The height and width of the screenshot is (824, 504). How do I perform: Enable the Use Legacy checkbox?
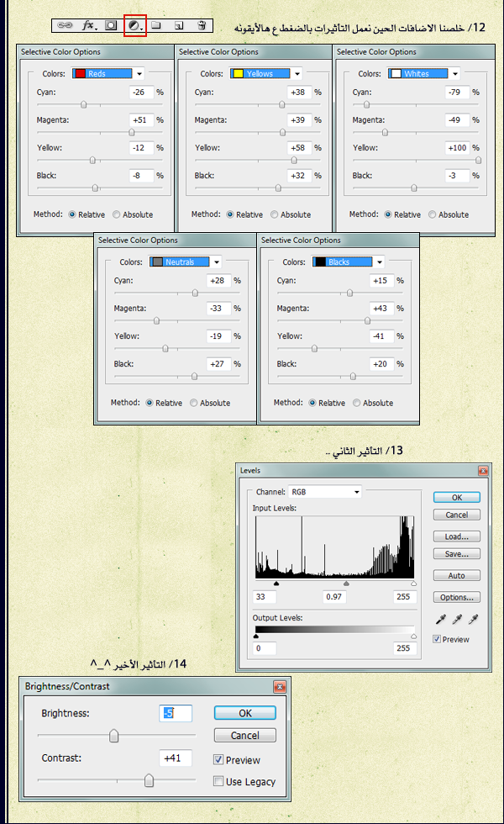[218, 781]
